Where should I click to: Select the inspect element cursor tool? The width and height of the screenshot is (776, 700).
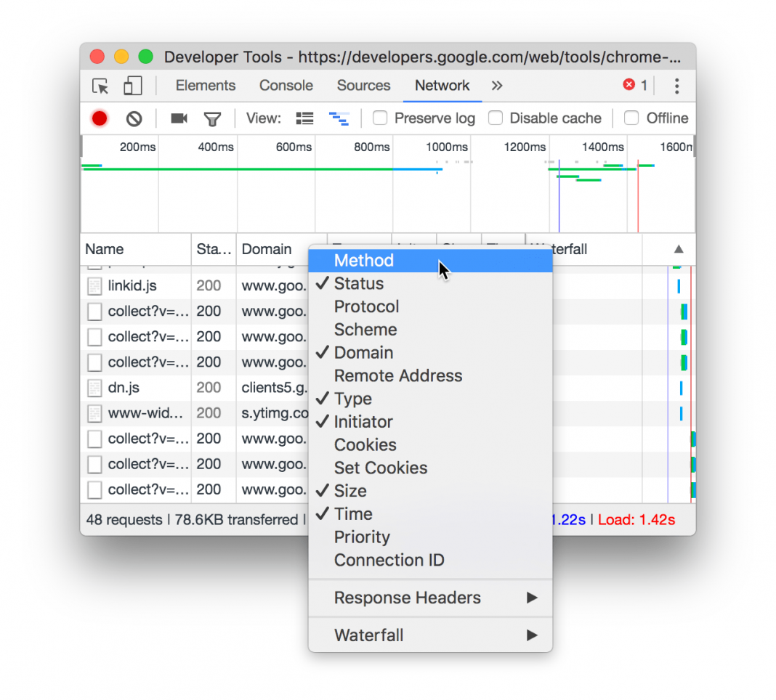coord(100,86)
